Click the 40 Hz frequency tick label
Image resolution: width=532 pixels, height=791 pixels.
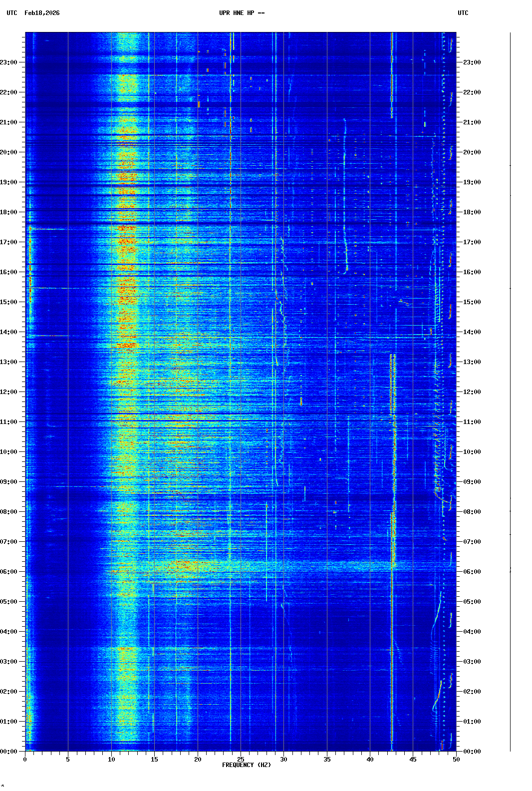tap(370, 760)
